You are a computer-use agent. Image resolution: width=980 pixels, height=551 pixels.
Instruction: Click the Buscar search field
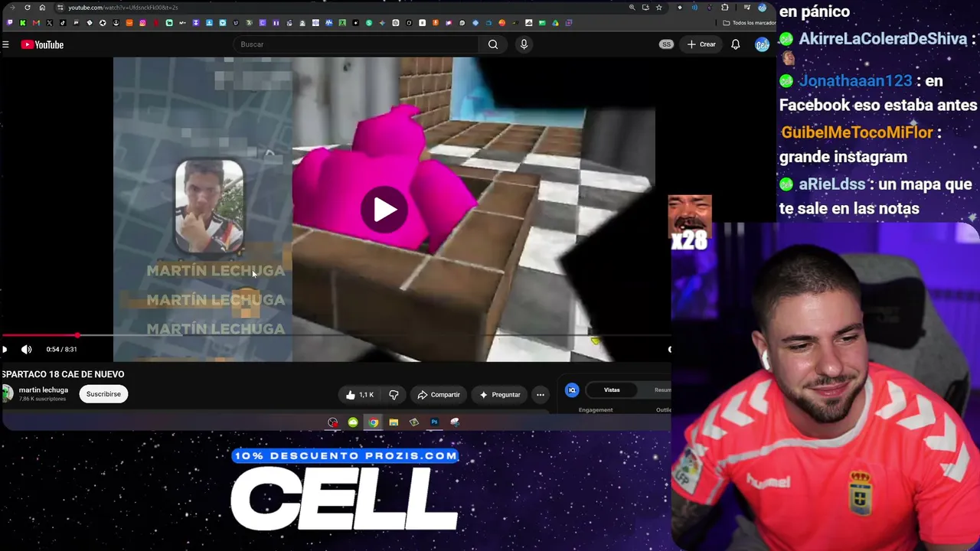click(356, 44)
